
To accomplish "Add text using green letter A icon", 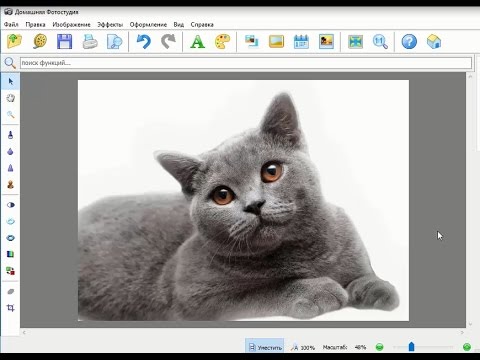I will (x=197, y=42).
